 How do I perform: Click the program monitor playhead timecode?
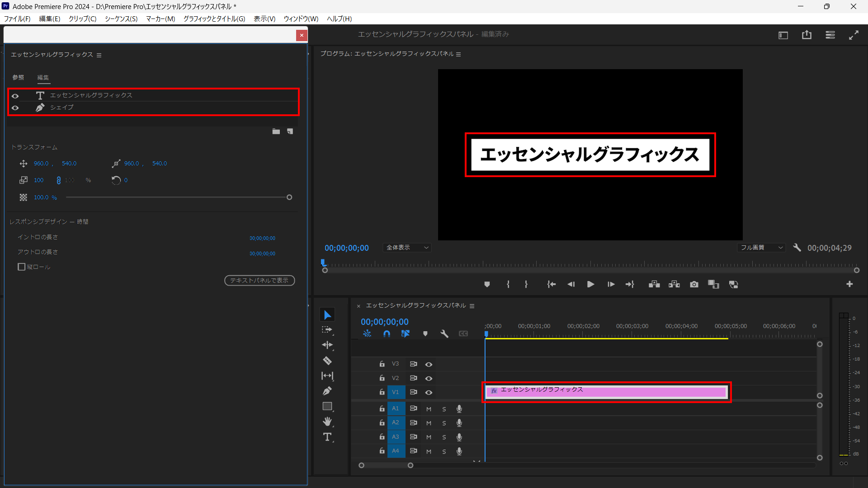click(347, 248)
